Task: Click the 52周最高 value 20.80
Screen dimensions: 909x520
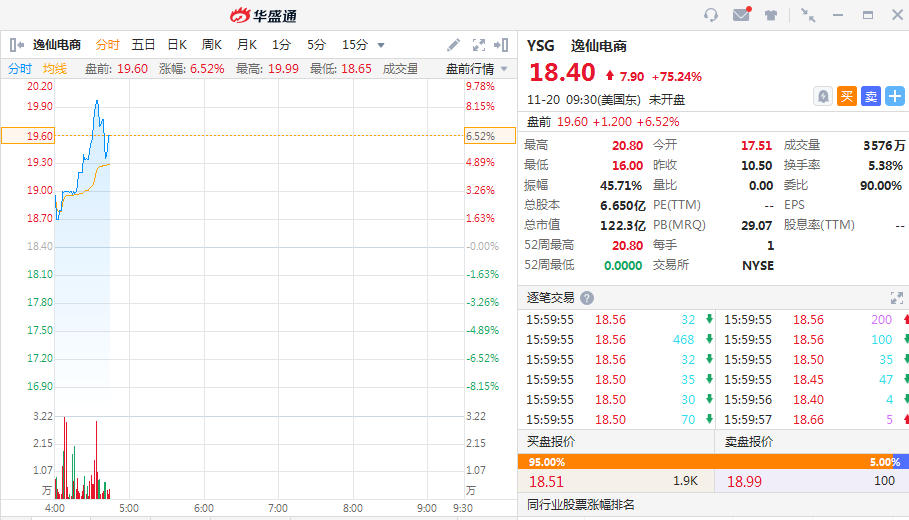Action: 627,246
